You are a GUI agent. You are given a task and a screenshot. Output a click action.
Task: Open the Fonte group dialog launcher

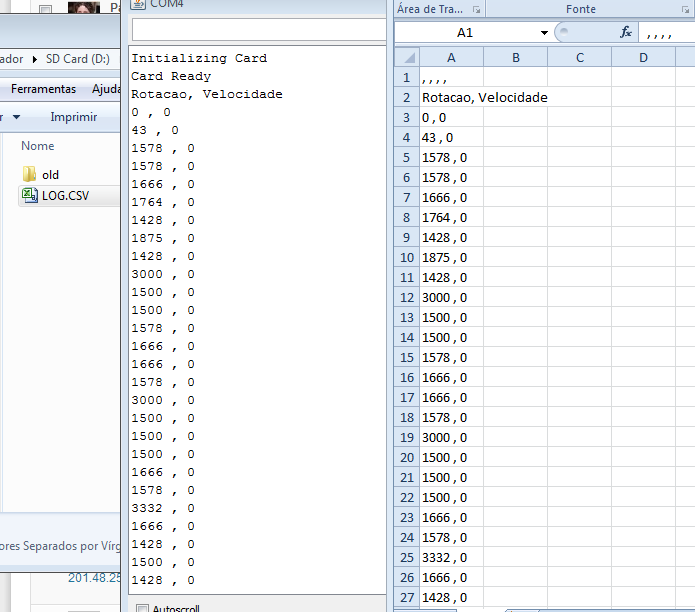[685, 9]
